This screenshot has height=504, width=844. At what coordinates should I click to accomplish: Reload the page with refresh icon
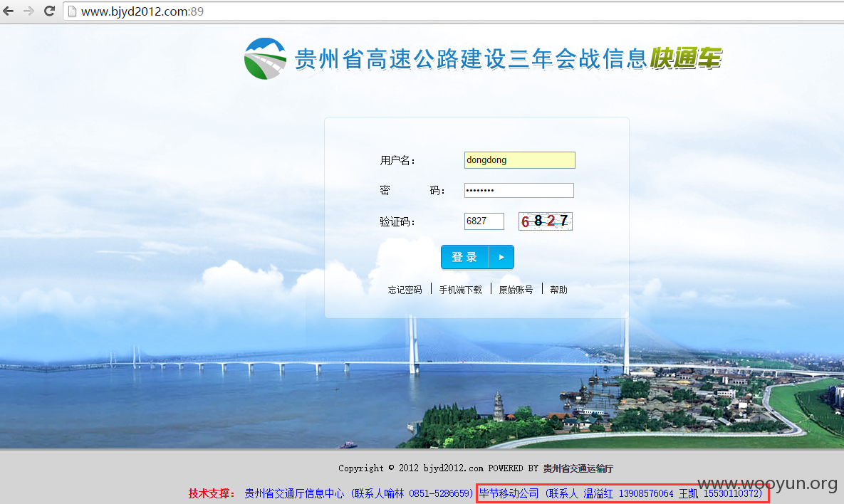tap(50, 11)
